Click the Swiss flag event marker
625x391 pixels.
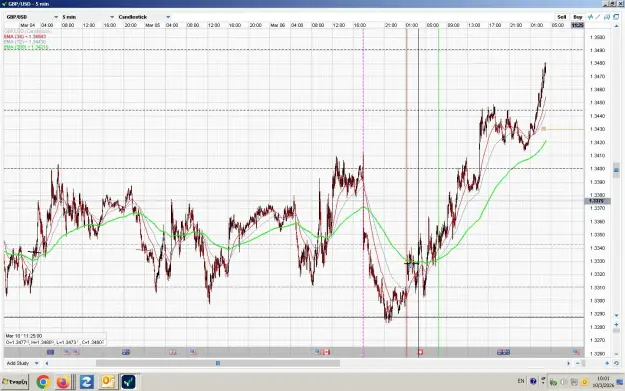coord(420,352)
